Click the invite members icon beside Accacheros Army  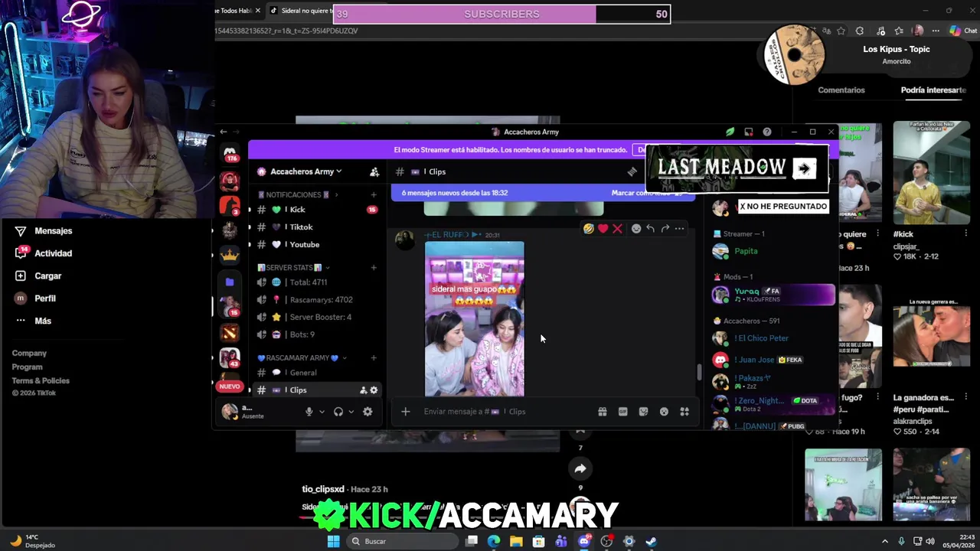(374, 171)
